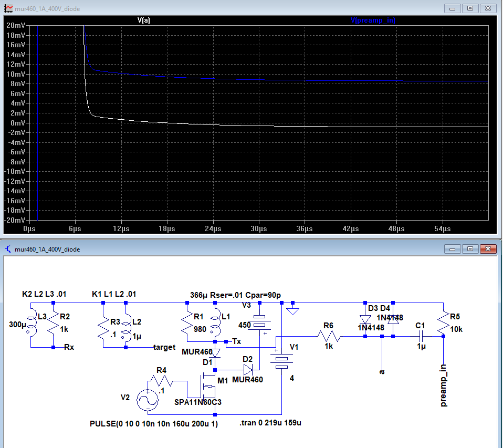
Task: Select the C1 capacitor symbol
Action: click(x=421, y=337)
